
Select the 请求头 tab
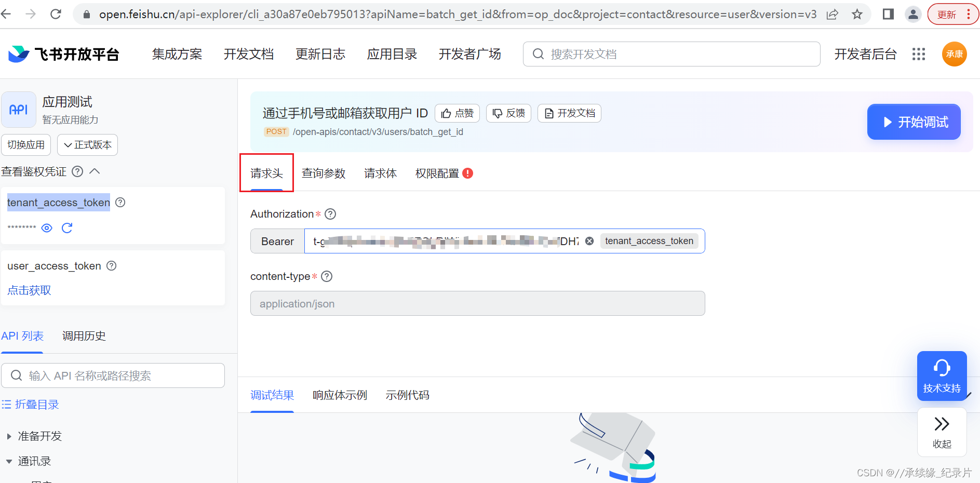266,173
